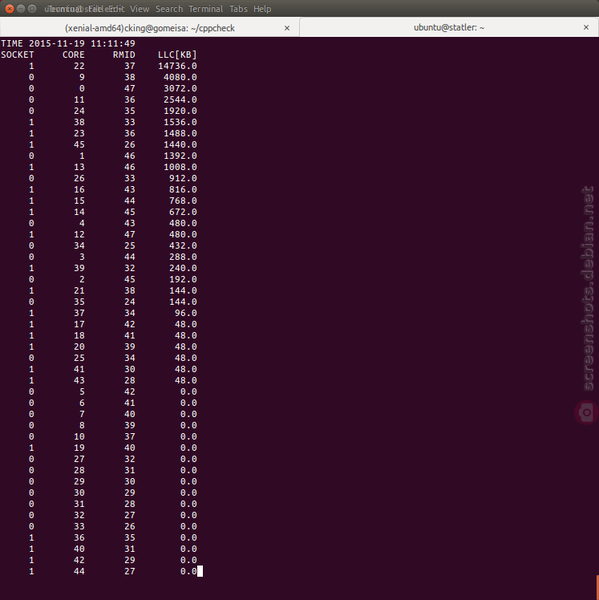Switch to the cking@gomeisa cppcheck tab

coord(150,28)
